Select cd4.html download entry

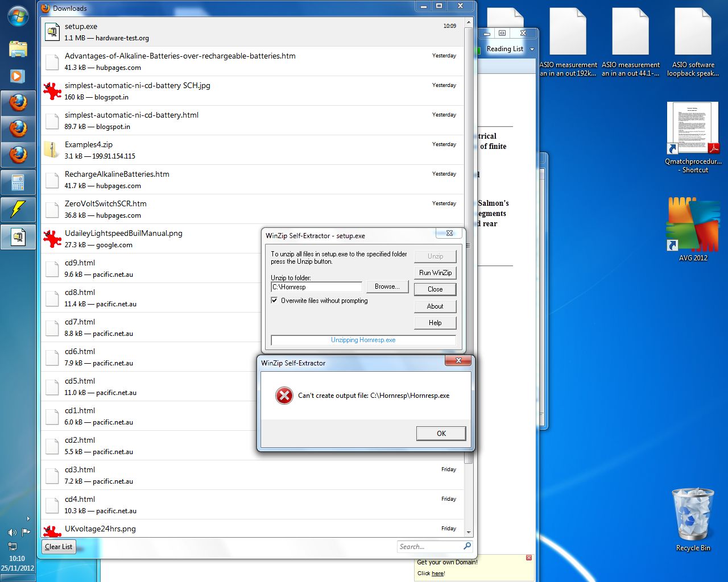[253, 505]
